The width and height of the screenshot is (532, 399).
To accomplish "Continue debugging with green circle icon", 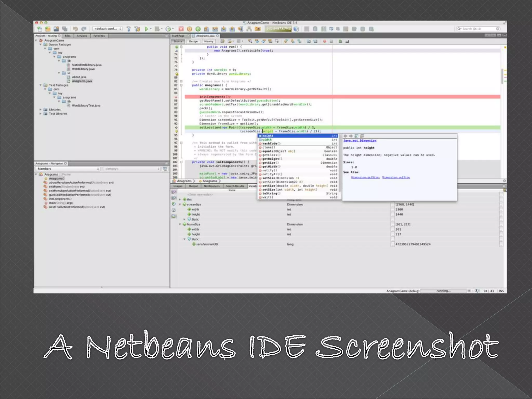I will (198, 29).
